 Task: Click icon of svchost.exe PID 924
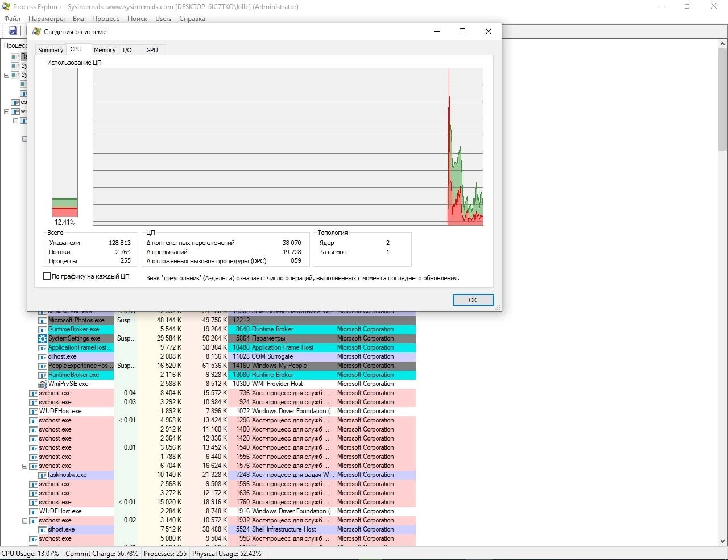point(34,402)
